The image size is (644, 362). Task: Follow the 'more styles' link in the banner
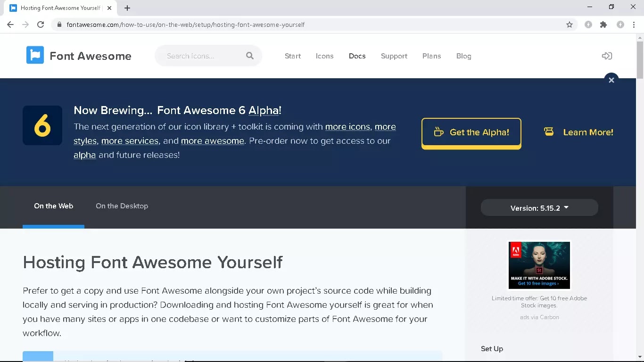[x=235, y=134]
